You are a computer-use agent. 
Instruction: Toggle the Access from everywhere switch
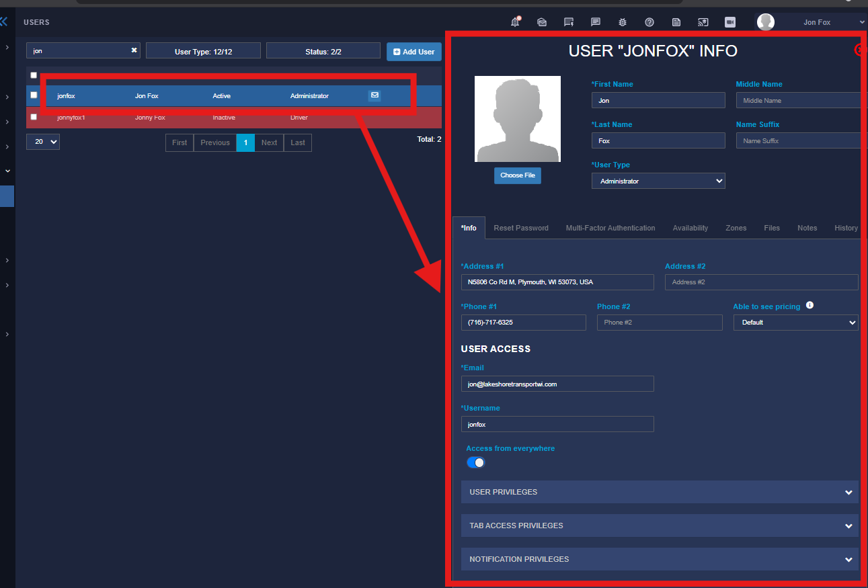[x=475, y=462]
